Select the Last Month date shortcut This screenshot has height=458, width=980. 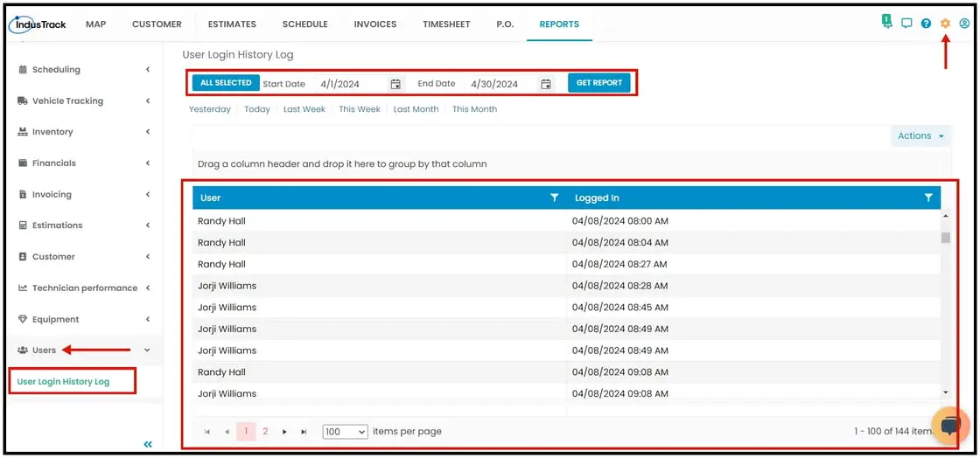pos(416,109)
